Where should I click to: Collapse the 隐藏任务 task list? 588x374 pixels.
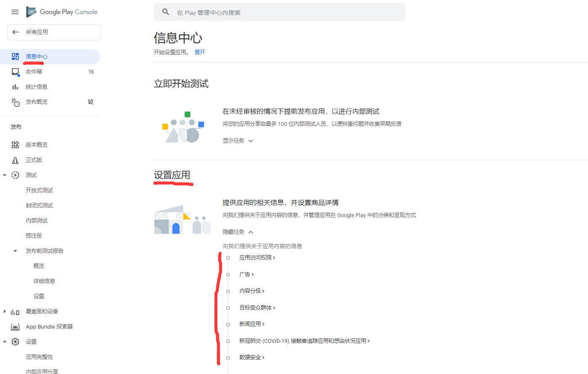pyautogui.click(x=250, y=231)
